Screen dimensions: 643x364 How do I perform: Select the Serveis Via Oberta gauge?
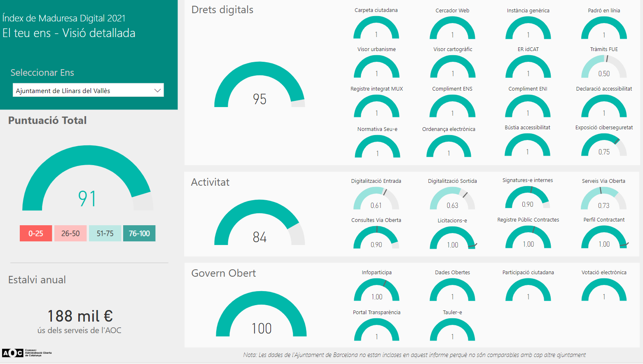click(x=603, y=199)
